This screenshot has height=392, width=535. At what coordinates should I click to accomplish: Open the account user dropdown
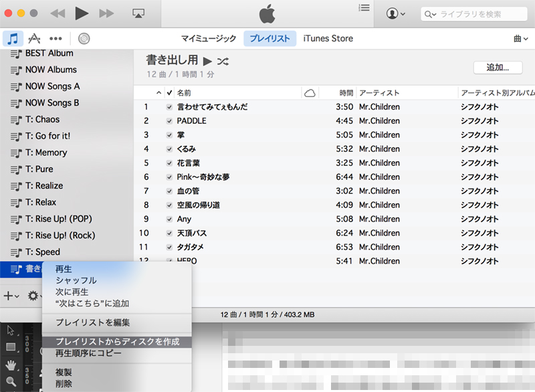(395, 13)
